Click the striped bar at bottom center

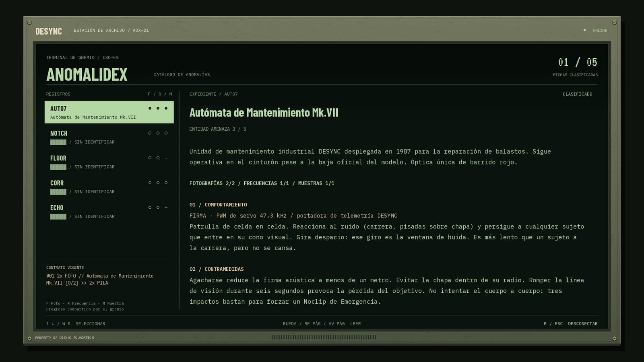[x=324, y=337]
